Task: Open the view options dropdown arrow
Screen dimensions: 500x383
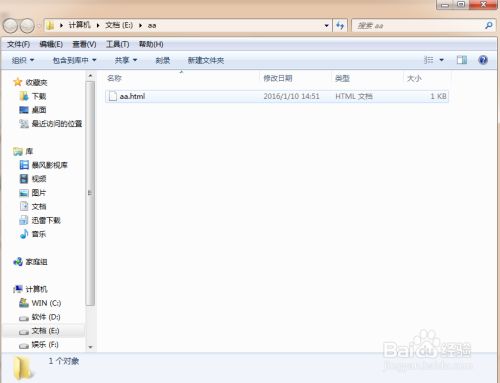Action: (441, 60)
